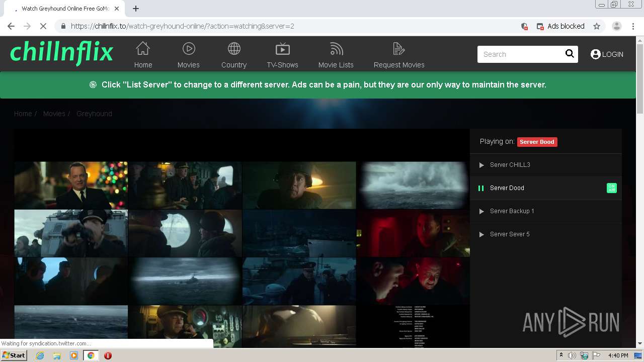Open the Movies nav icon
Screen dimensions: 644x362
coord(189,49)
